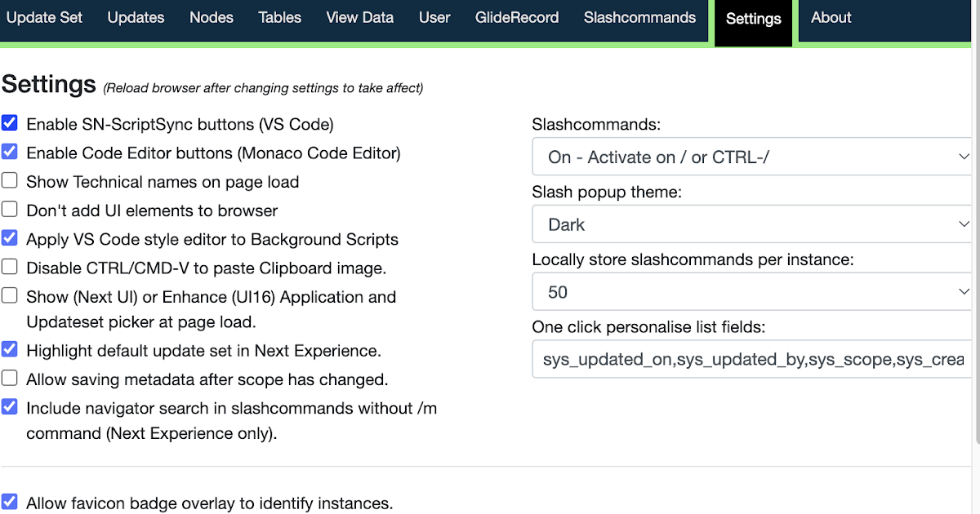Image resolution: width=980 pixels, height=514 pixels.
Task: Check Don't add UI elements to browser
Action: tap(9, 208)
